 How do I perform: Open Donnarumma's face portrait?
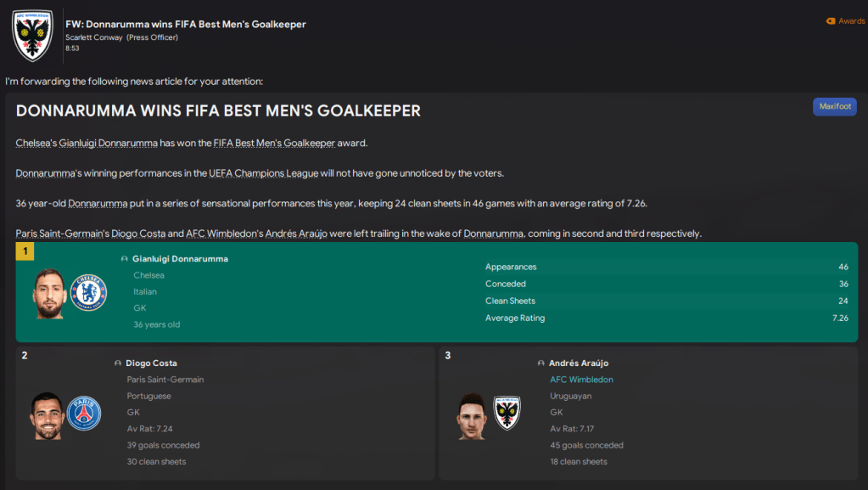(50, 294)
